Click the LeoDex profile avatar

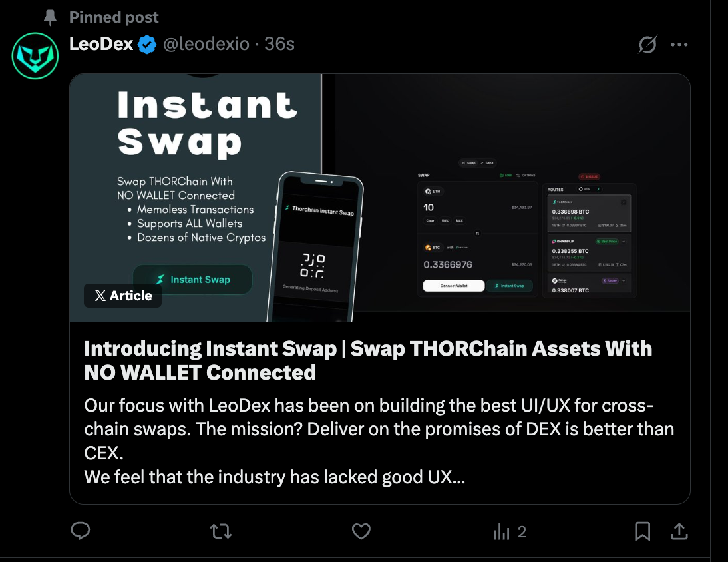(x=35, y=55)
